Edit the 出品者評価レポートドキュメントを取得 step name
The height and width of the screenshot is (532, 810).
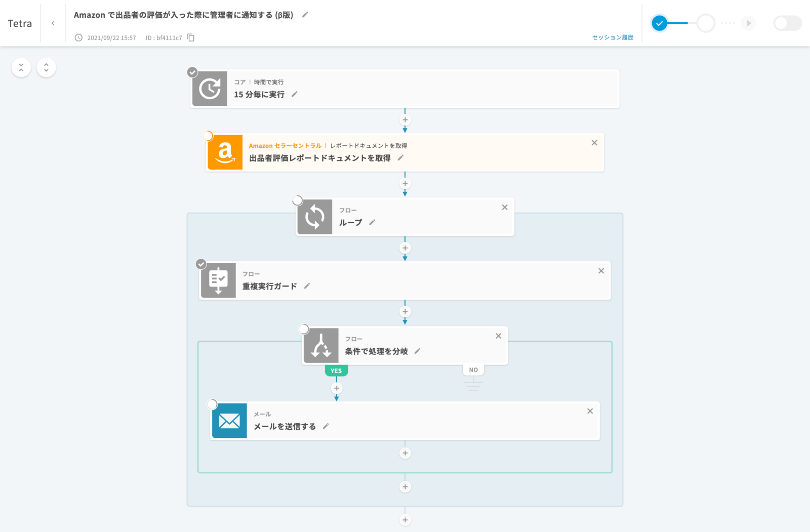pos(400,158)
